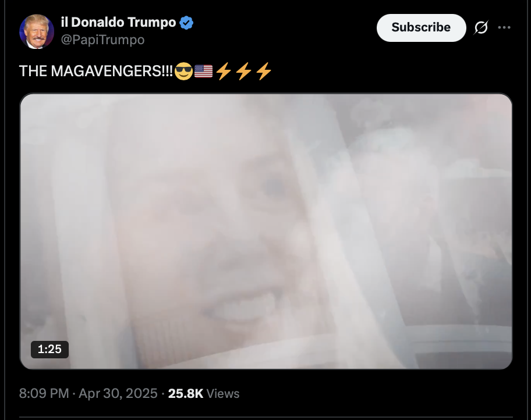
Task: Open the 8:09 PM timestamp link
Action: (x=44, y=394)
